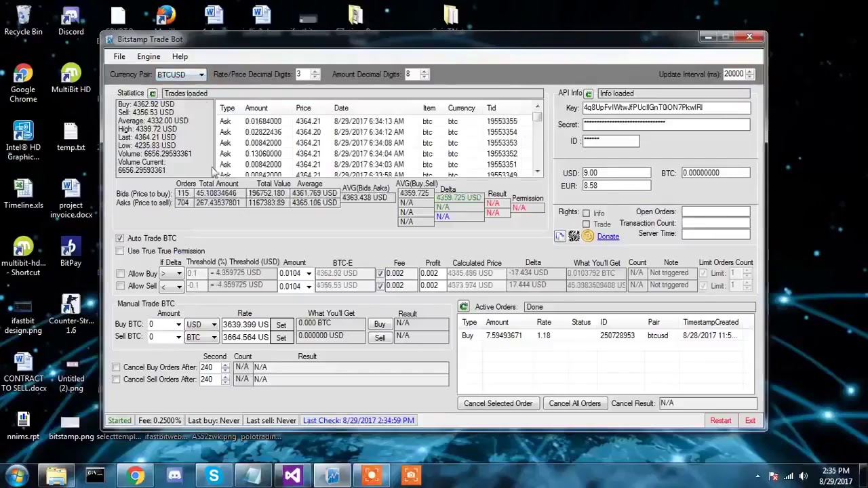Select the Buy order row in Active Orders
The image size is (868, 488).
tap(606, 335)
